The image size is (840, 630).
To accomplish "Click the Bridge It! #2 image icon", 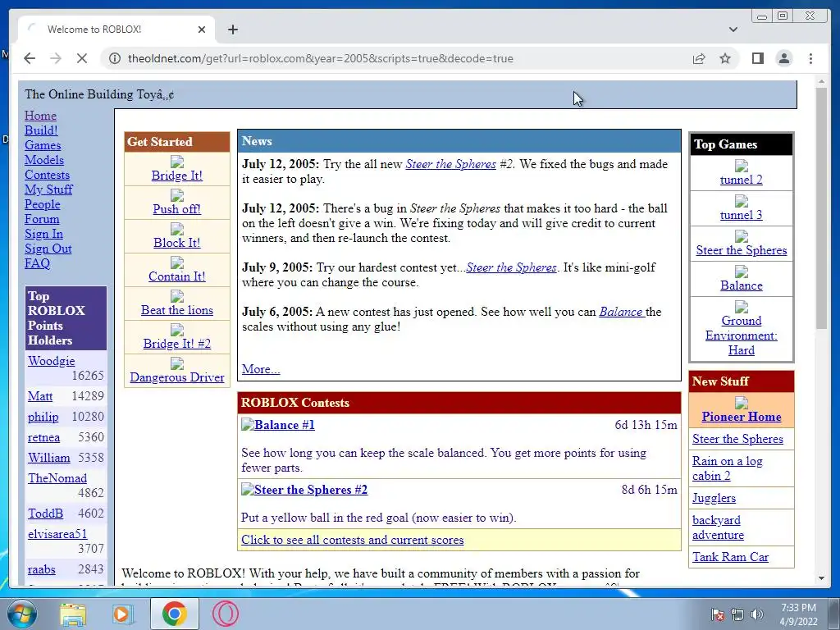I will click(177, 330).
